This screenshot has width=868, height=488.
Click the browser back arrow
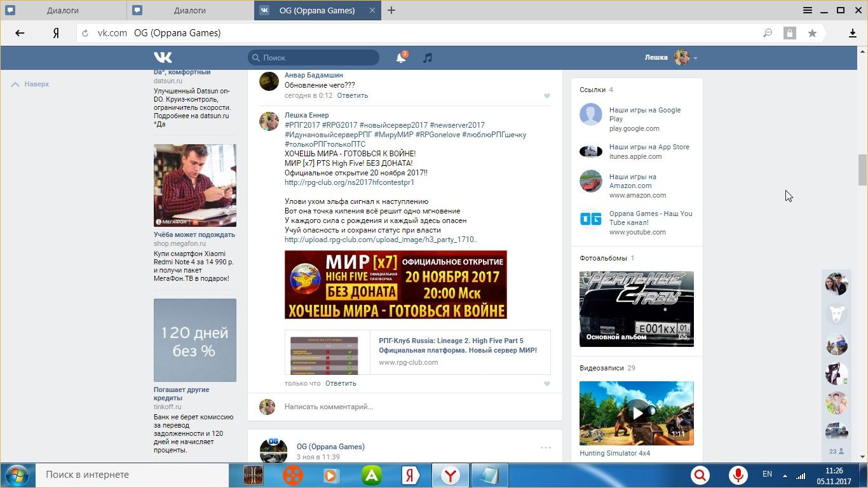click(x=20, y=33)
